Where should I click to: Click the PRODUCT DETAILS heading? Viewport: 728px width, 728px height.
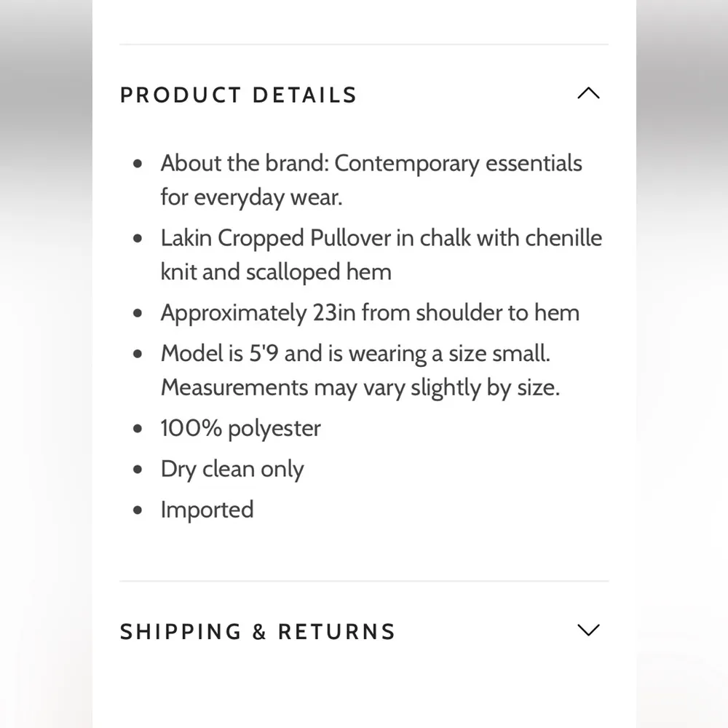coord(238,95)
